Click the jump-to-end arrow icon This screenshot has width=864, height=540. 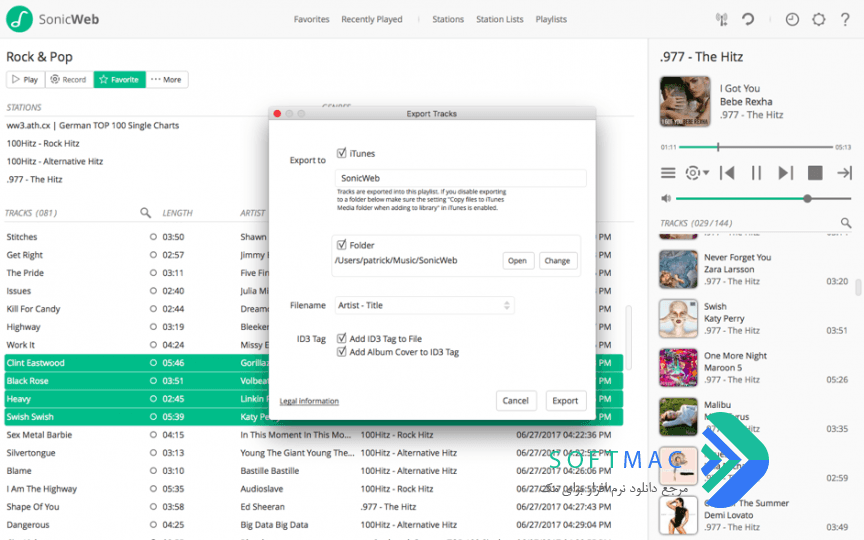click(844, 173)
